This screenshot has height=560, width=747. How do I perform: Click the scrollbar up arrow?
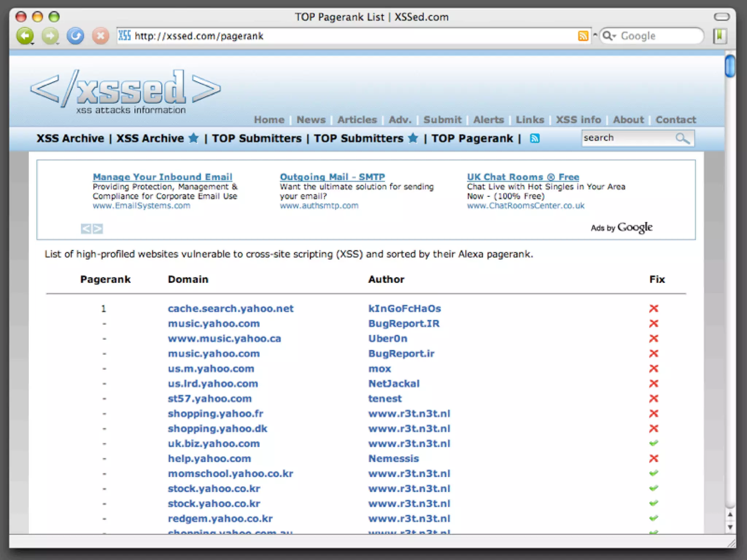click(730, 515)
